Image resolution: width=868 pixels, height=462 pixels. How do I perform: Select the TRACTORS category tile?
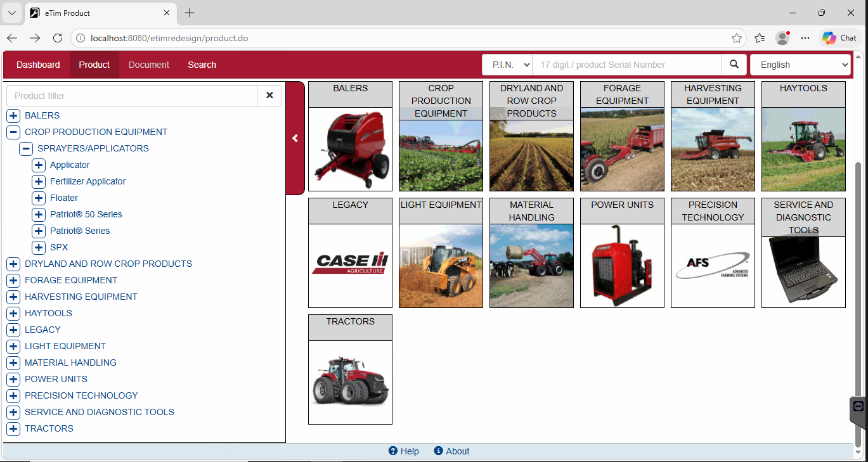click(350, 369)
